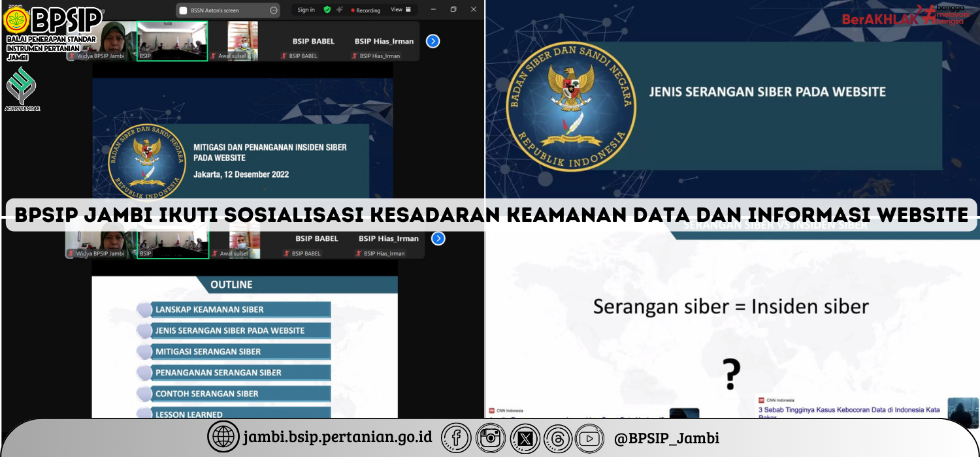This screenshot has width=980, height=457.
Task: Click the BSSN Anton's screen share label
Action: (214, 10)
